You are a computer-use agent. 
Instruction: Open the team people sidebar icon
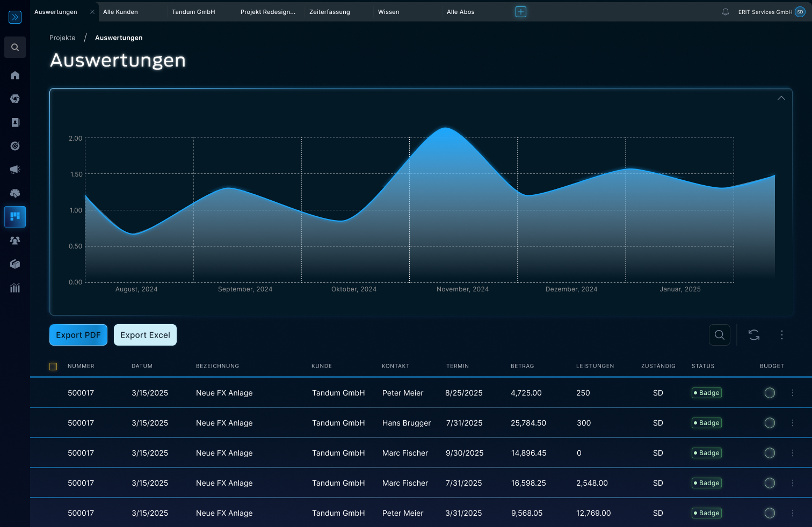click(15, 240)
